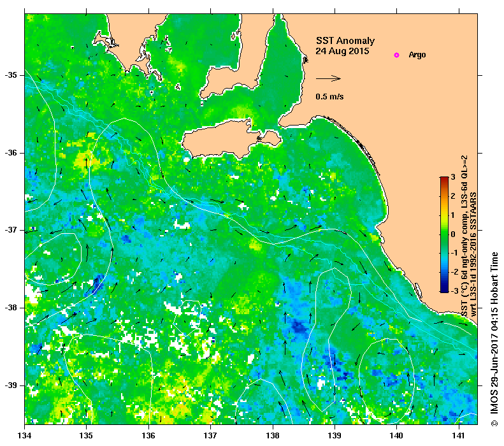Screen dimensions: 504x446
Task: Click colorbar tick value -1
Action: coord(454,253)
